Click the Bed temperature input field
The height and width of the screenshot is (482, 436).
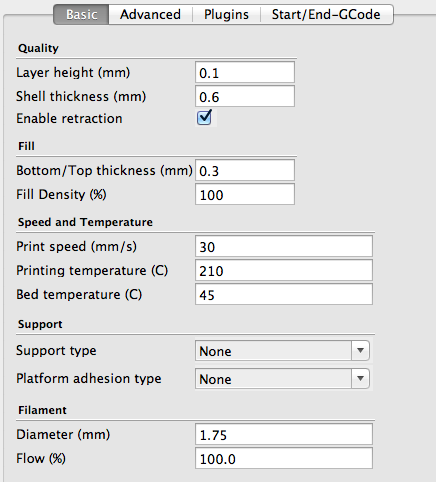click(x=284, y=294)
